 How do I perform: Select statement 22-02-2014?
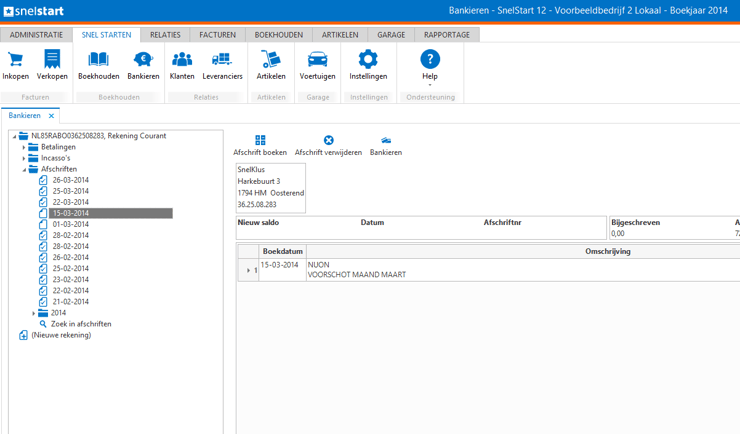(x=71, y=291)
